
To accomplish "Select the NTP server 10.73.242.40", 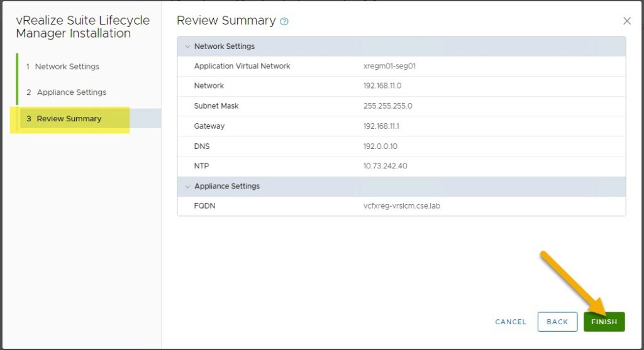I will pyautogui.click(x=385, y=167).
